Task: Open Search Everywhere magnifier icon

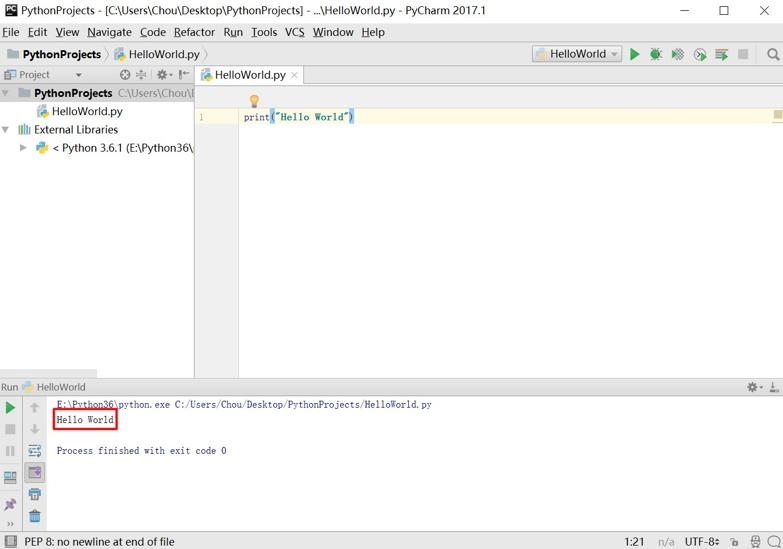Action: [x=773, y=54]
